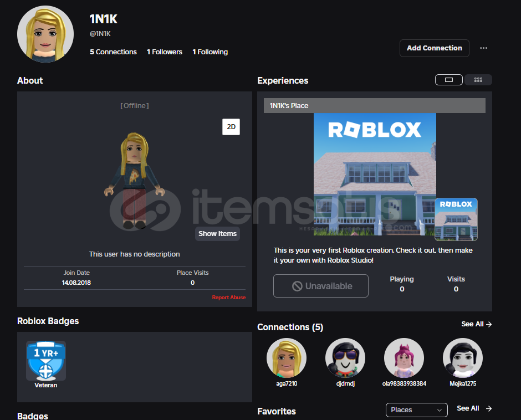Click the Mejka1275 username
Image resolution: width=521 pixels, height=420 pixels.
pos(463,383)
